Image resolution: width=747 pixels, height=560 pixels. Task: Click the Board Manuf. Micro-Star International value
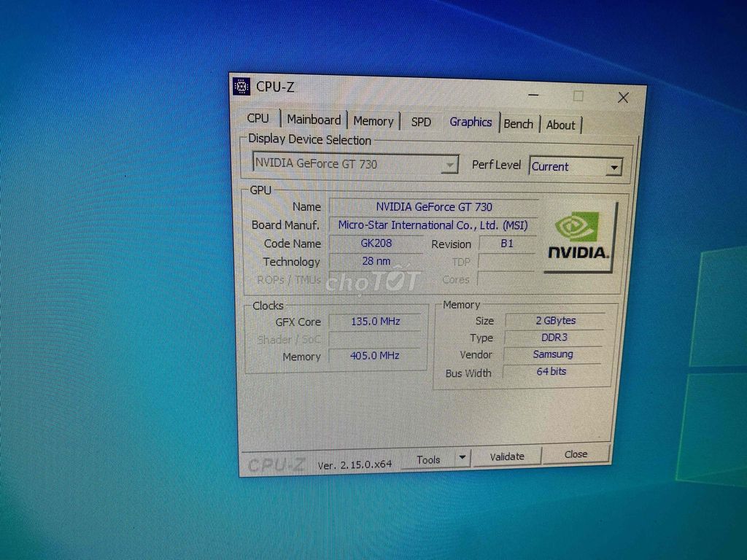click(x=433, y=225)
